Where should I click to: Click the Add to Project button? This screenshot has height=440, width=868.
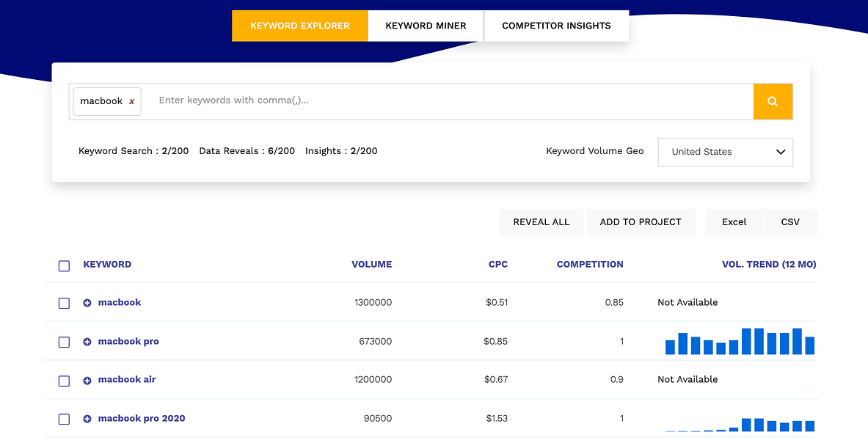tap(641, 222)
